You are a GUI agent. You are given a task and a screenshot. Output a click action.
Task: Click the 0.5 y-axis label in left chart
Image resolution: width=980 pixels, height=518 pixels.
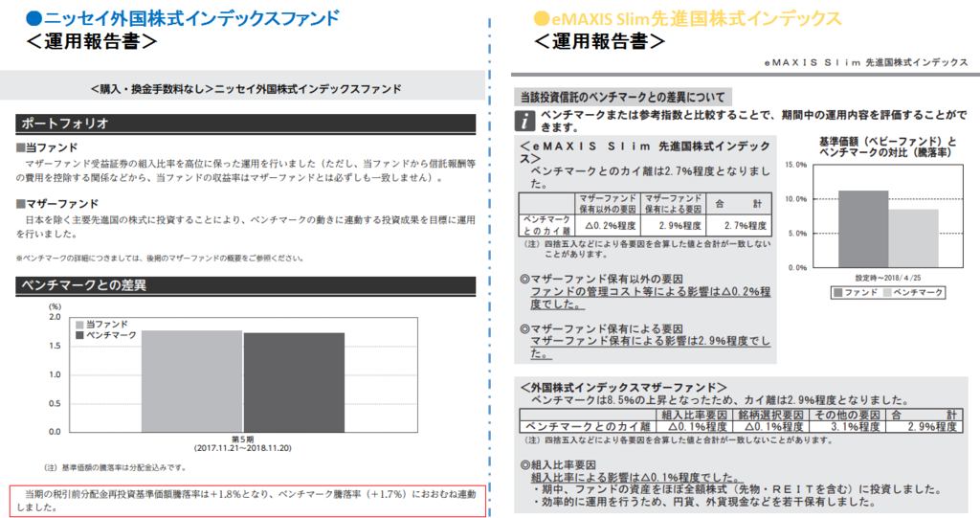[x=55, y=403]
